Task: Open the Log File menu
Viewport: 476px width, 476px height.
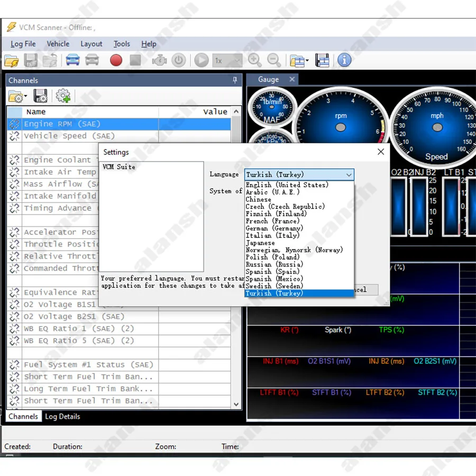Action: click(x=23, y=44)
